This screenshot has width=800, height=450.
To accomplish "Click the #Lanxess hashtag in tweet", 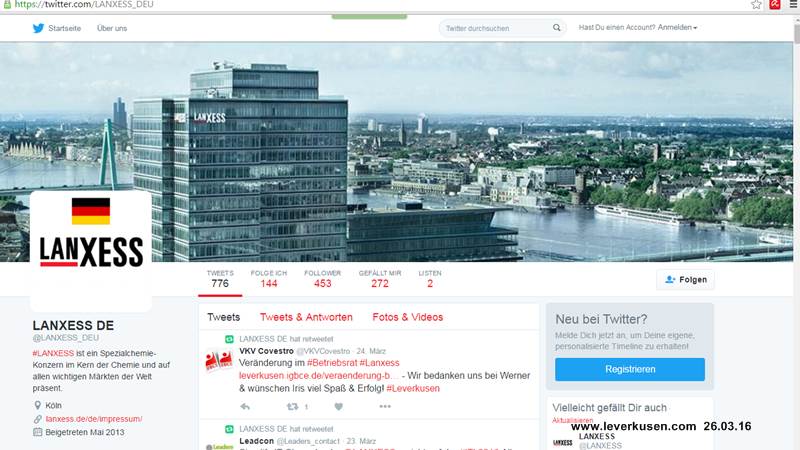I will 380,363.
